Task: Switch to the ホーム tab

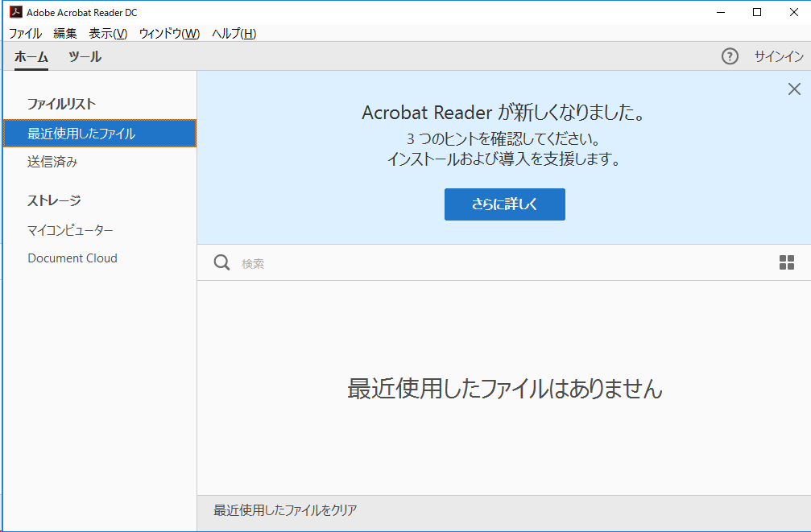Action: [x=31, y=57]
